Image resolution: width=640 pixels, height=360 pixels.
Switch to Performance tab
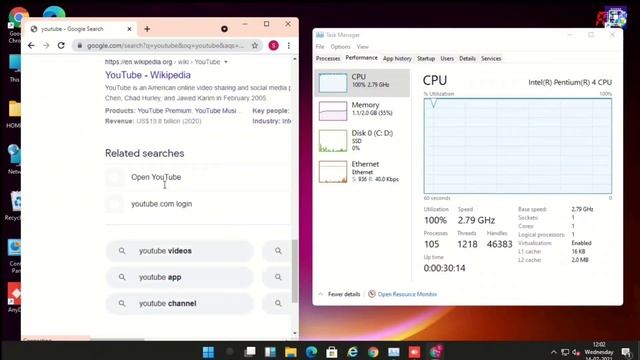(x=362, y=58)
